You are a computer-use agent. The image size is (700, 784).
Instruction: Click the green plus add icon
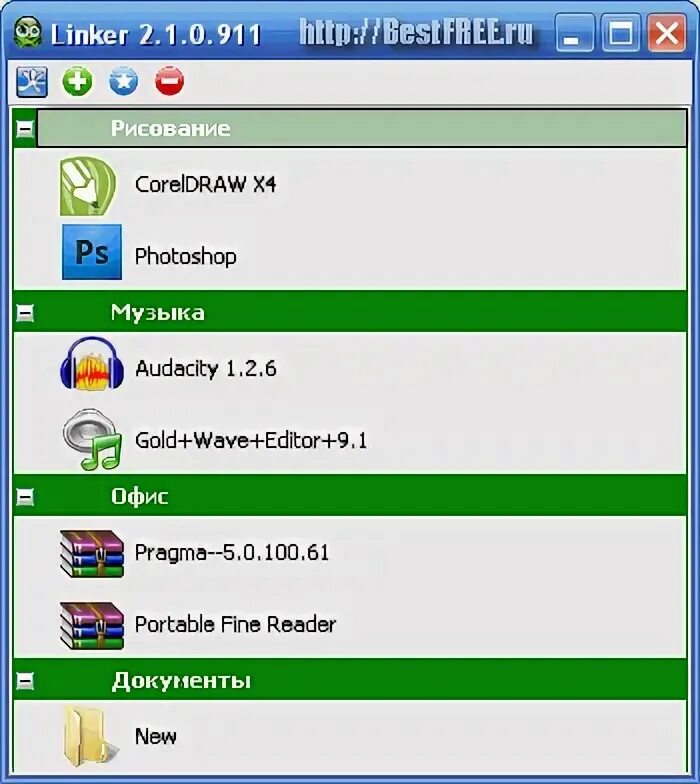point(78,81)
